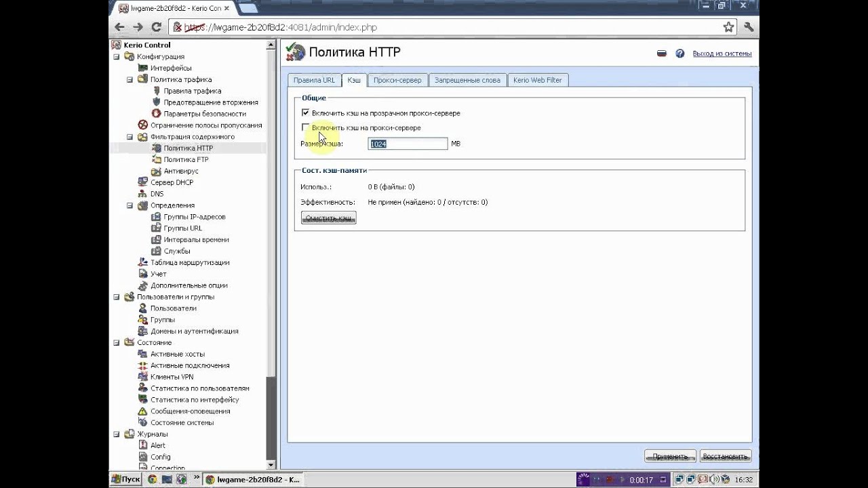Select Домены и аутентификация tree item
Image resolution: width=868 pixels, height=488 pixels.
pyautogui.click(x=194, y=331)
